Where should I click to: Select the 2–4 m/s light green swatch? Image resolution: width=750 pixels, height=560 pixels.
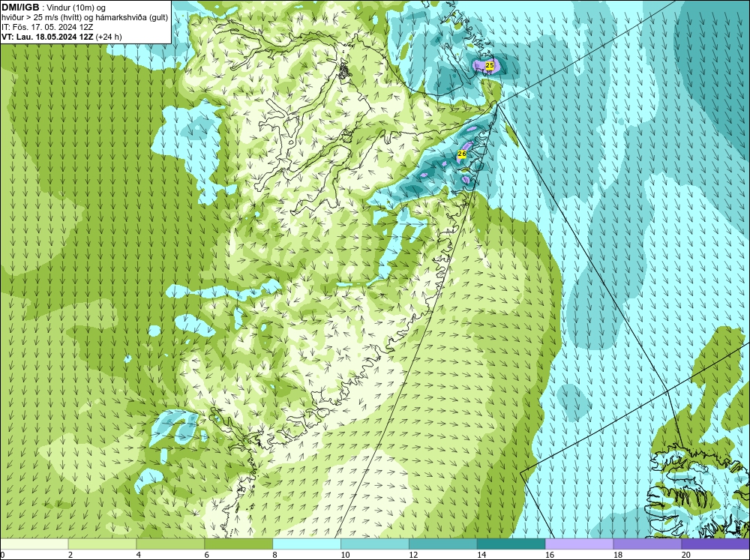pyautogui.click(x=102, y=544)
